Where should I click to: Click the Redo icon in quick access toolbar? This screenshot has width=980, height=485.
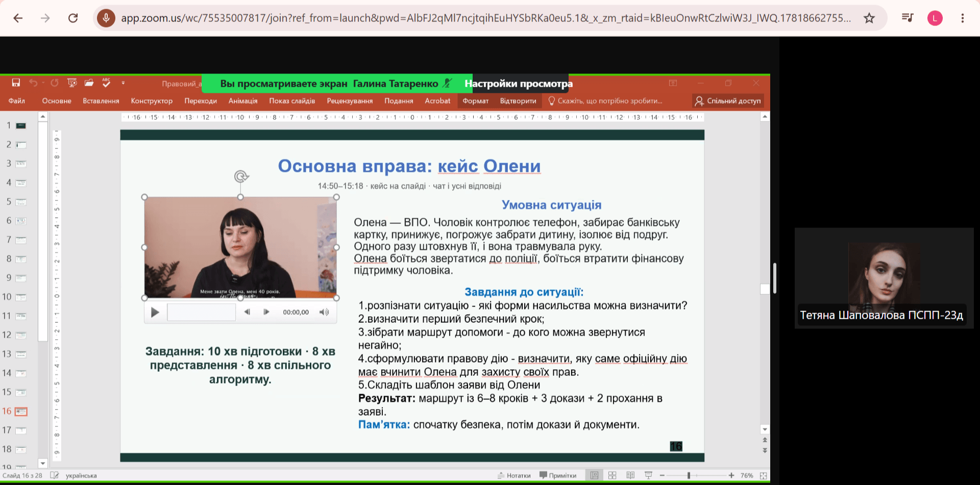55,83
